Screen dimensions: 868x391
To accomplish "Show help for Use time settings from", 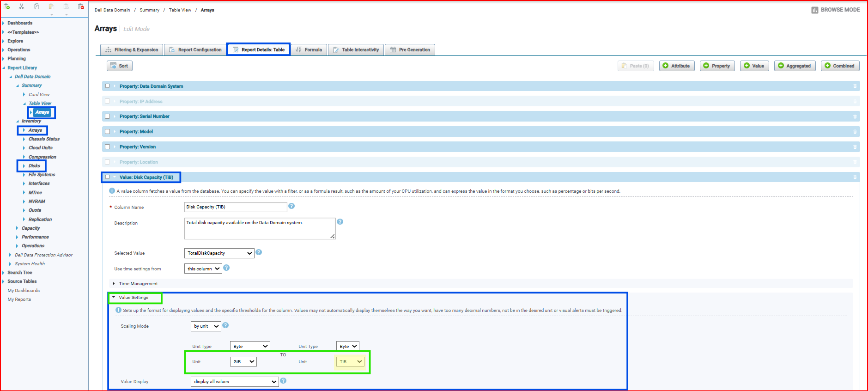I will [x=226, y=268].
